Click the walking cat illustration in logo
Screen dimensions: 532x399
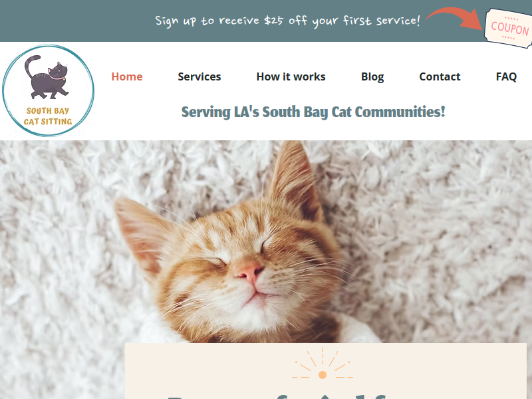47,77
